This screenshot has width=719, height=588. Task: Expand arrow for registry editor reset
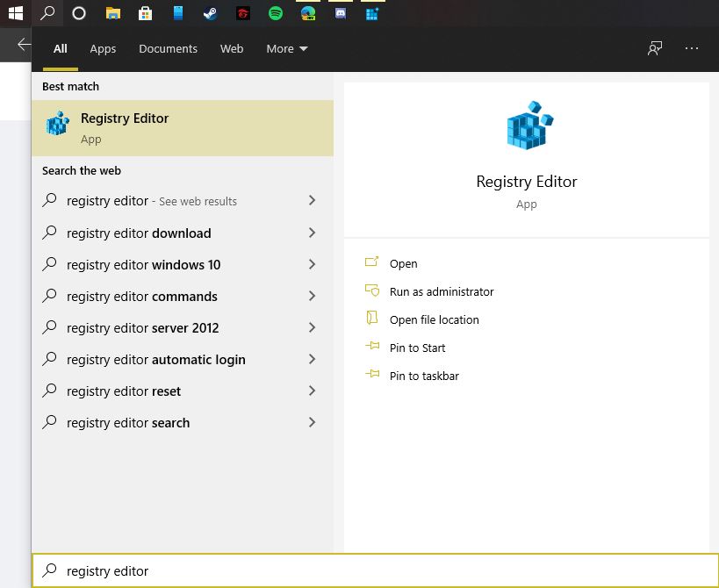click(x=312, y=391)
